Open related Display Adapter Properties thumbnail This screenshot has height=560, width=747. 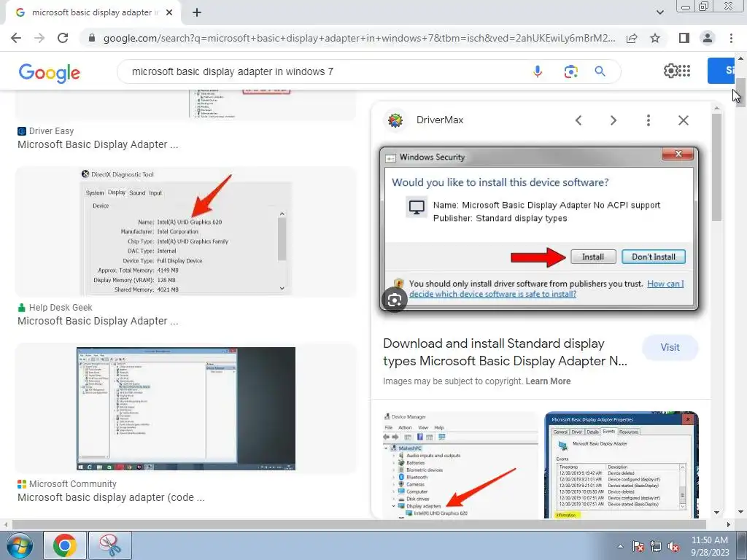click(x=622, y=464)
